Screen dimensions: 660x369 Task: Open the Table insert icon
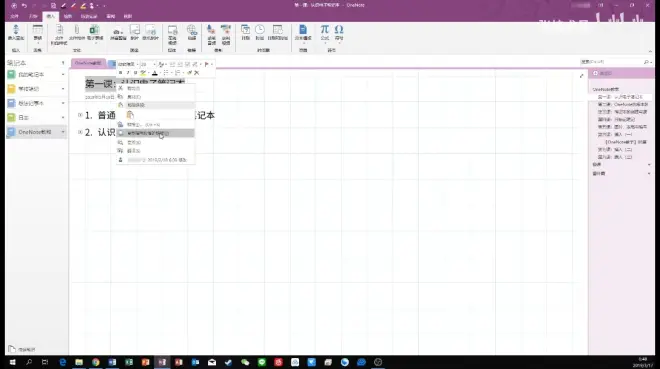tap(37, 32)
